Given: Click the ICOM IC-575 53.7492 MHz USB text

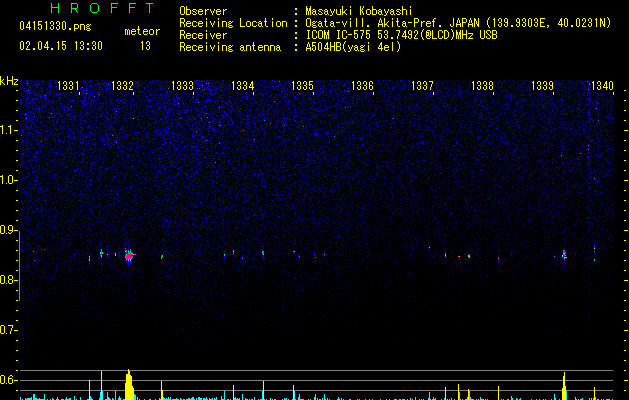Looking at the screenshot, I should click(x=402, y=35).
